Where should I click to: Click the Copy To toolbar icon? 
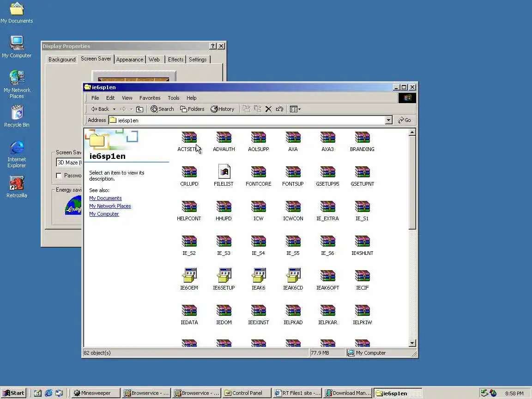pos(258,109)
